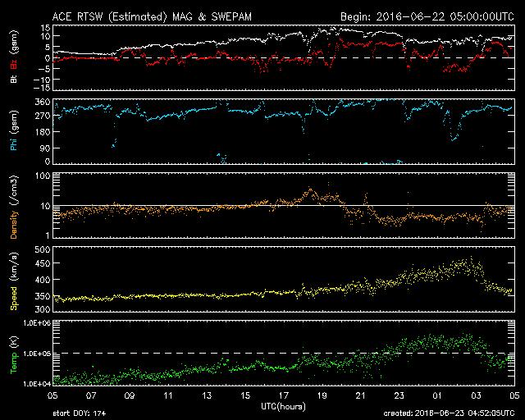Image resolution: width=525 pixels, height=420 pixels.
Task: Click the '400' tick on the Speed axis
Action: (43, 280)
